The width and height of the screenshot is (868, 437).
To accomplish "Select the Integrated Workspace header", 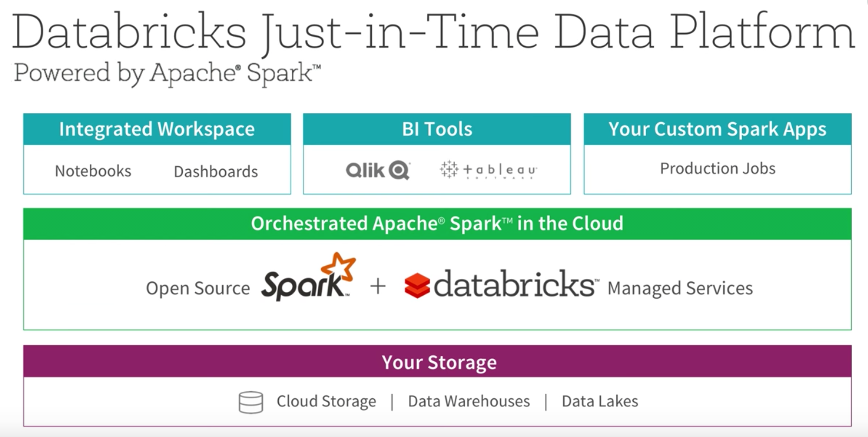I will pos(157,129).
